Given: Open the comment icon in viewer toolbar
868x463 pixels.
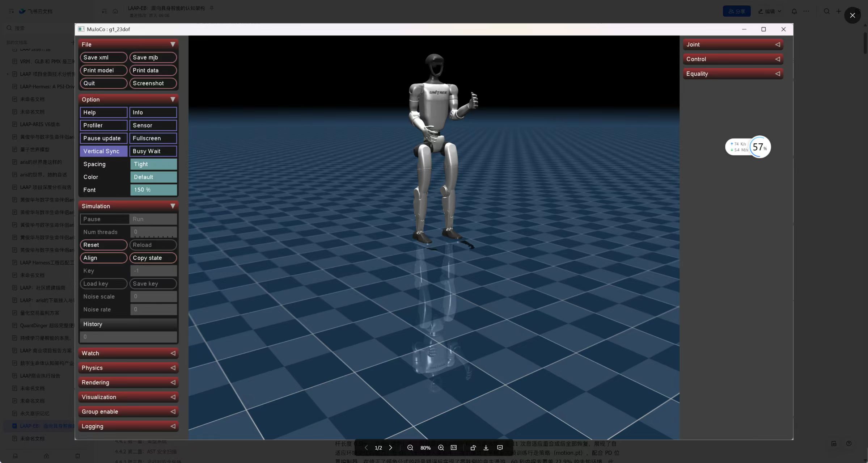Looking at the screenshot, I should [x=500, y=447].
